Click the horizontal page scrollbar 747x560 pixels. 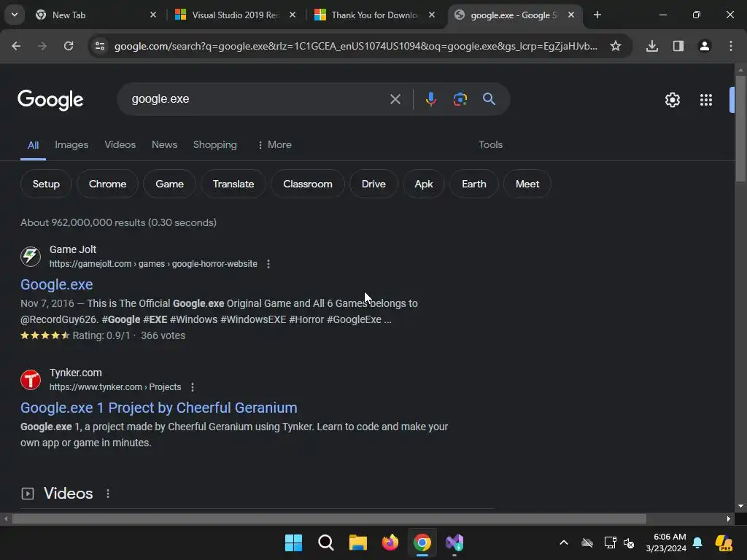[x=329, y=518]
